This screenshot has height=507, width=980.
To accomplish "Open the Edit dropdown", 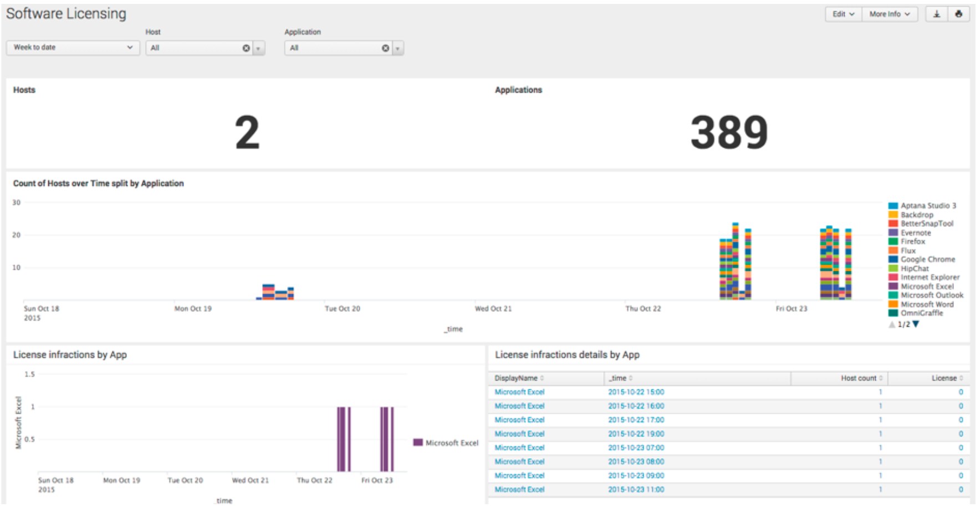I will coord(843,14).
